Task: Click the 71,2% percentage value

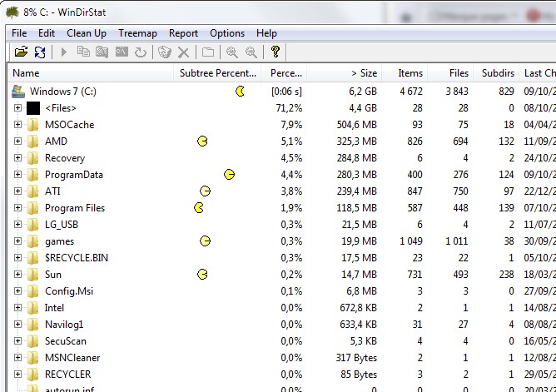Action: [x=289, y=108]
